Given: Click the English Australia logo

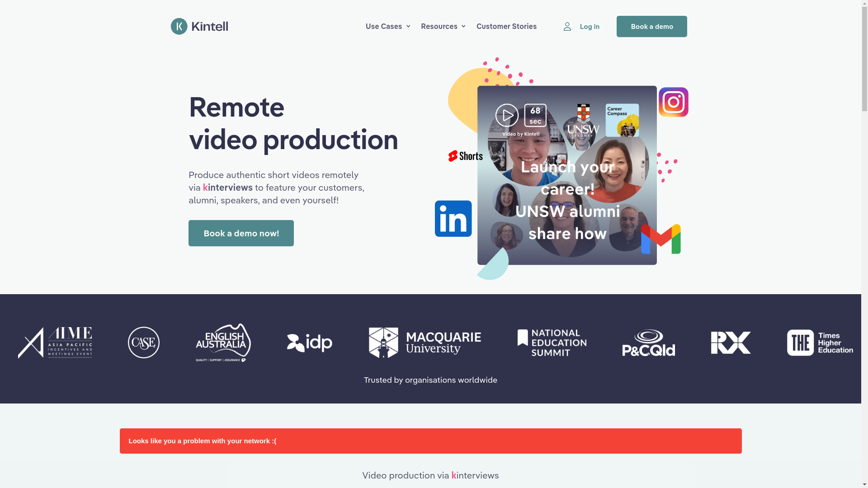Looking at the screenshot, I should pos(223,343).
